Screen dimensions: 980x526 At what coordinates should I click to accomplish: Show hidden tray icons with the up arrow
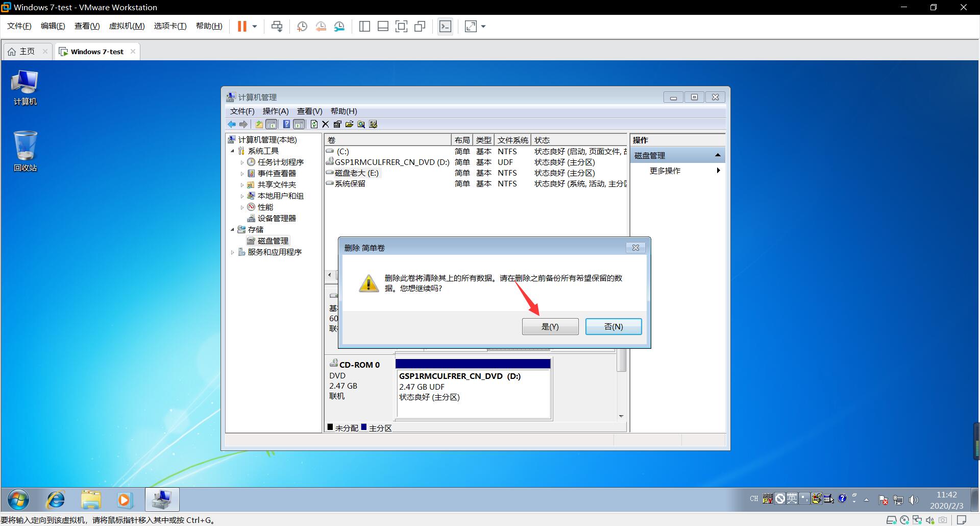pos(866,500)
